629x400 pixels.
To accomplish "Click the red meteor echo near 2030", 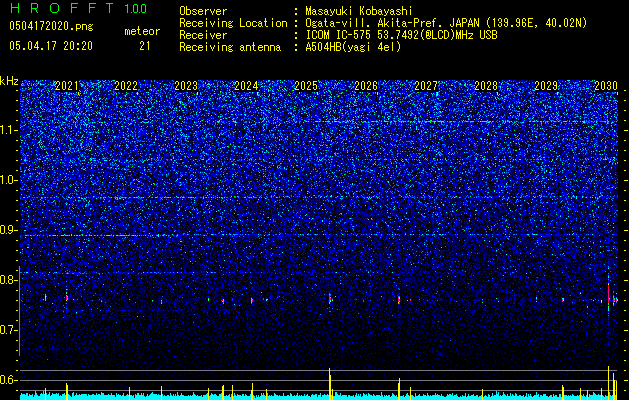I will pyautogui.click(x=609, y=292).
